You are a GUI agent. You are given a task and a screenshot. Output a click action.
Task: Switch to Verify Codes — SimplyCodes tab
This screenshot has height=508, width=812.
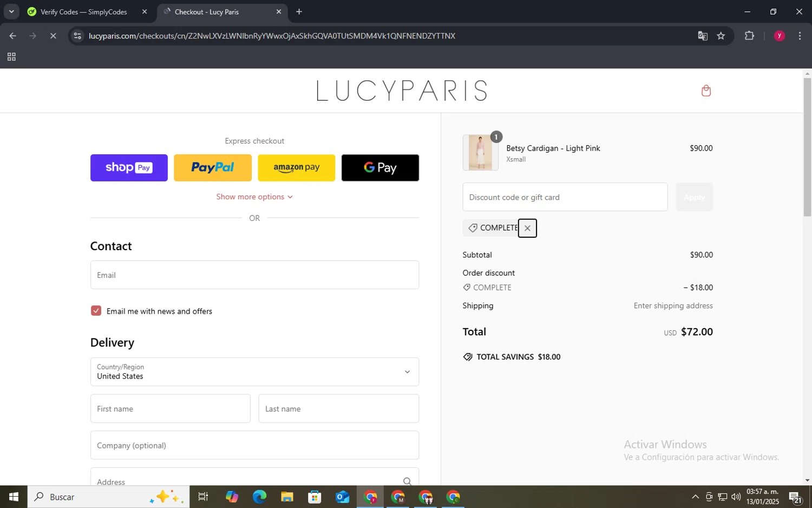(x=84, y=12)
